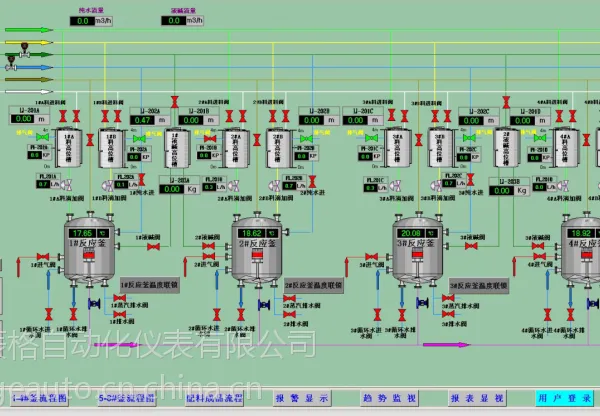The height and width of the screenshot is (416, 600).
Task: Open 报表显示 report view
Action: (x=477, y=398)
